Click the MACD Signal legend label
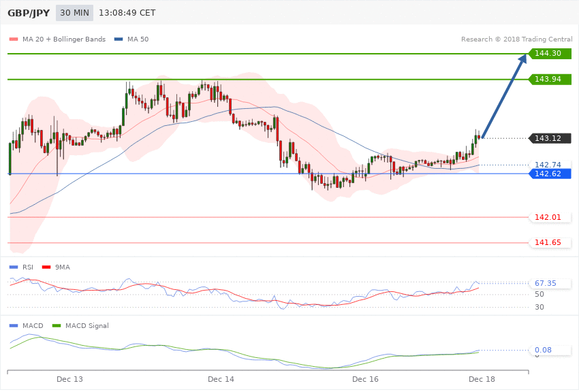The height and width of the screenshot is (392, 579). [87, 325]
